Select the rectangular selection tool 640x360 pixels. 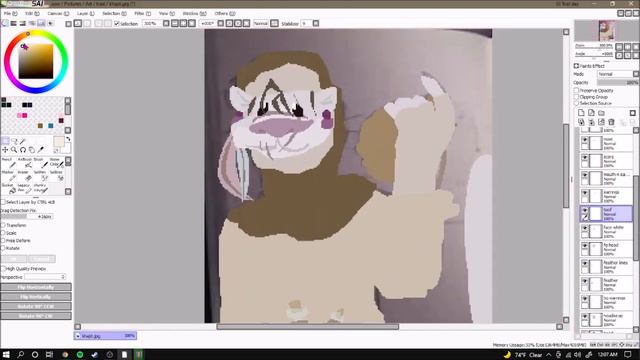coord(5,141)
